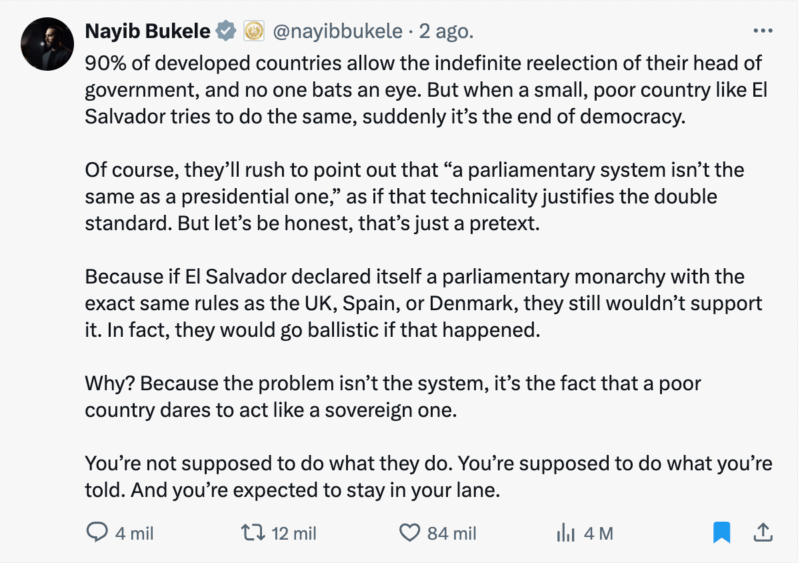
Task: Reply to the tweet via speech bubble icon
Action: [x=98, y=533]
